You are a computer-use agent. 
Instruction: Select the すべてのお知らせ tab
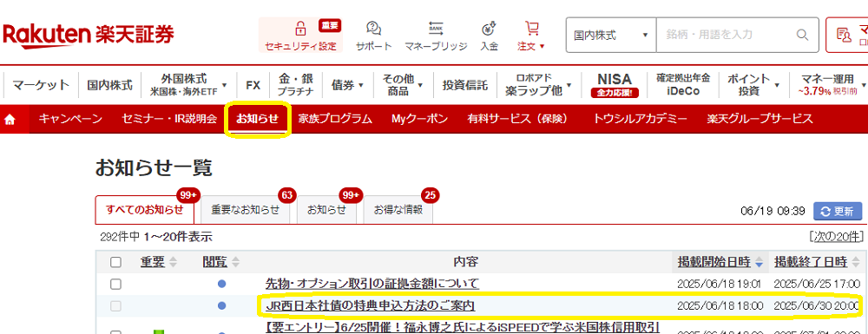[x=144, y=210]
